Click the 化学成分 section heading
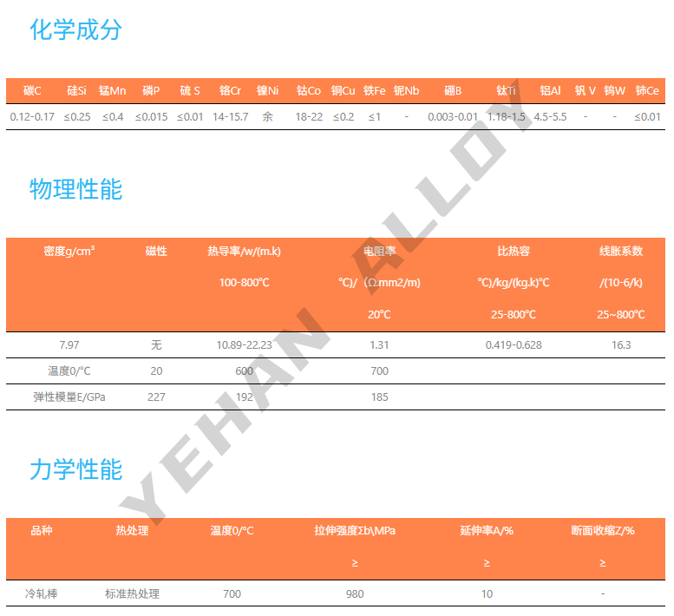This screenshot has width=674, height=616. (75, 29)
